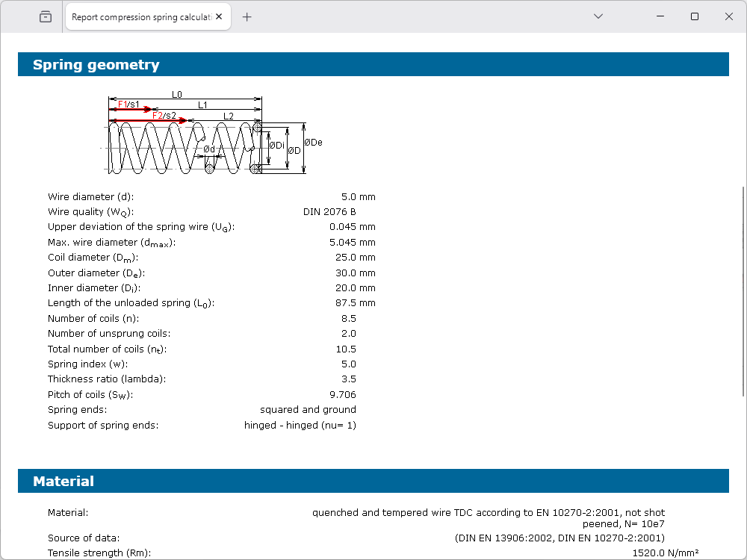
Task: Minimize the report window
Action: pos(660,16)
